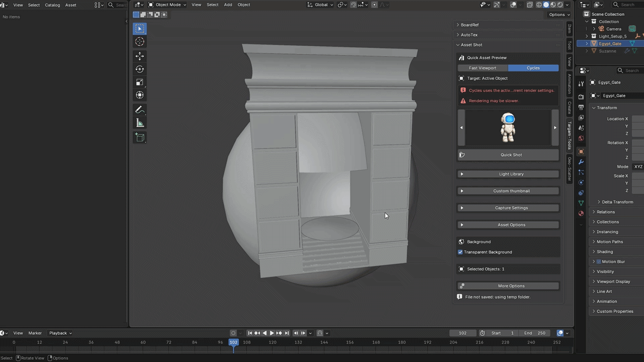The width and height of the screenshot is (644, 362).
Task: Click the Quick Shot button
Action: [x=508, y=155]
